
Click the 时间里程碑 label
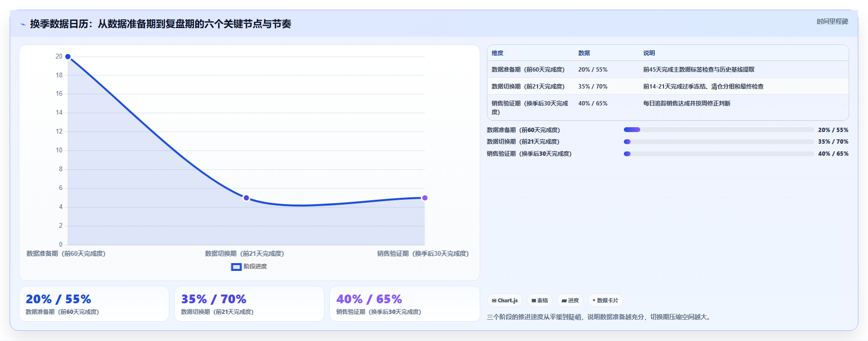832,21
